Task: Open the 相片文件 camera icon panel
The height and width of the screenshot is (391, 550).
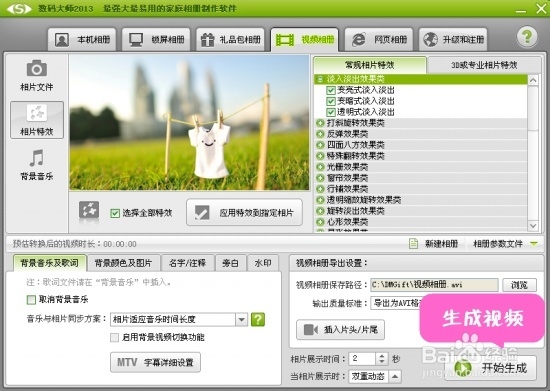Action: (x=36, y=76)
